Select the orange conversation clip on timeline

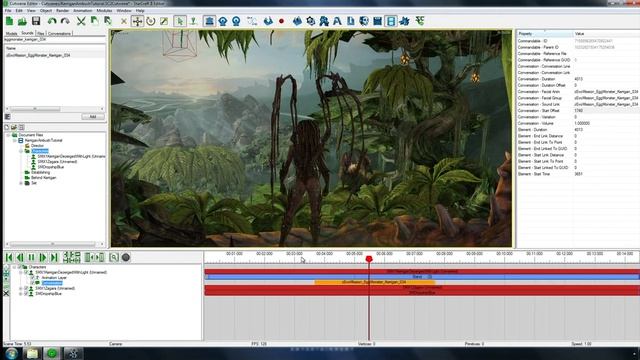pos(374,282)
